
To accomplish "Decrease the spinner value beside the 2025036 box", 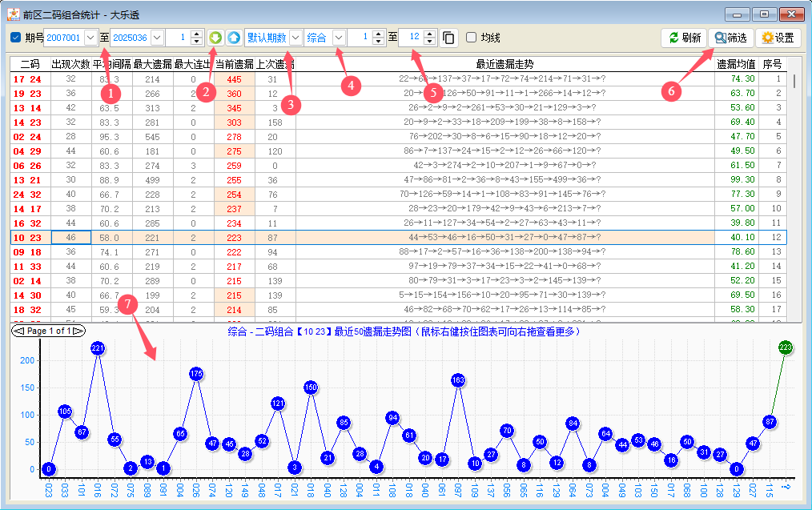I will pyautogui.click(x=197, y=42).
